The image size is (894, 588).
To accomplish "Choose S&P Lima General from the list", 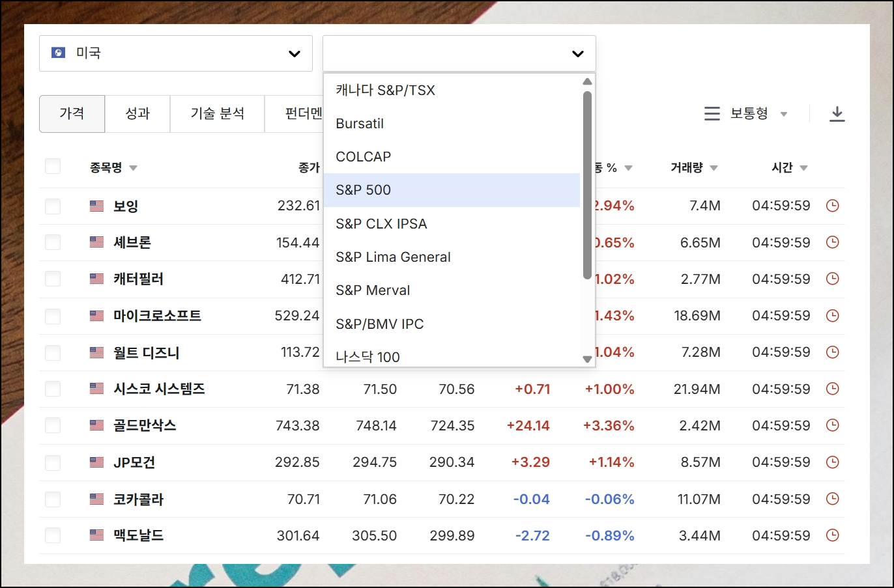I will (452, 257).
